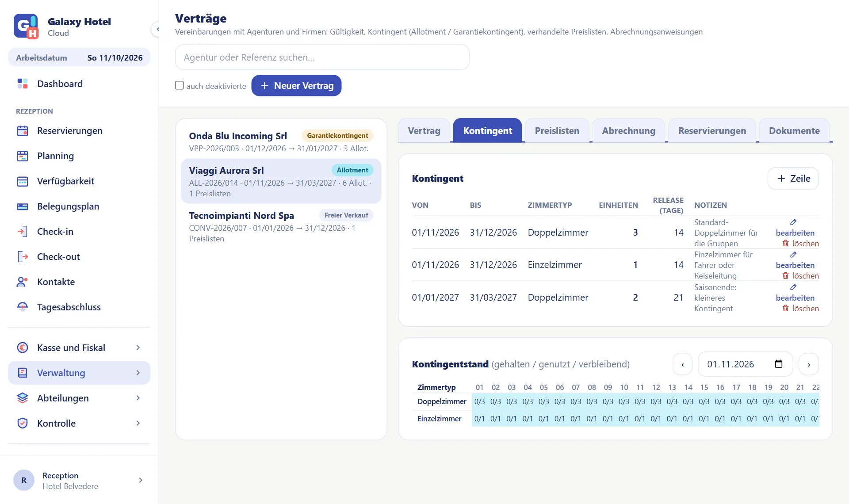Click pencil icon for Einzelzimmer row
Screen dimensions: 849x504
click(x=793, y=255)
